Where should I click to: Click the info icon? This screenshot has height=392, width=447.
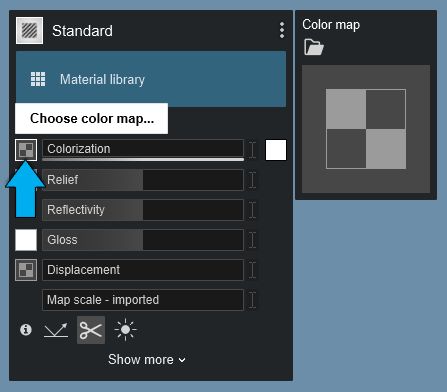26,330
